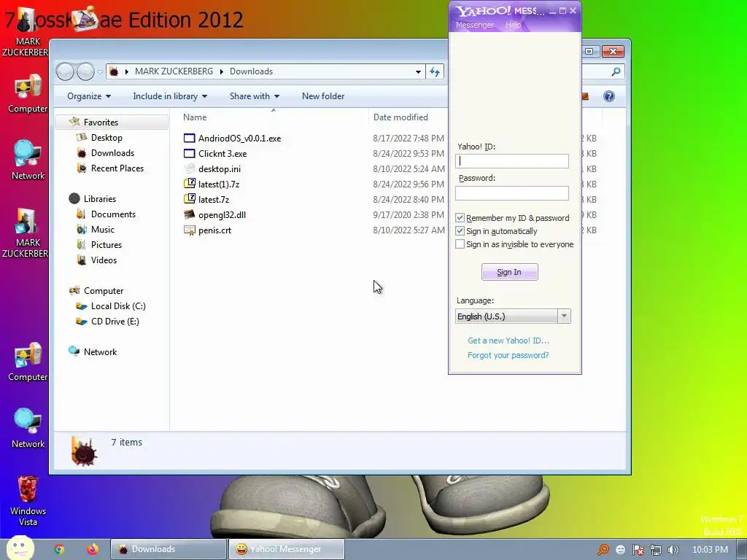Select Videos under Libraries

(104, 260)
